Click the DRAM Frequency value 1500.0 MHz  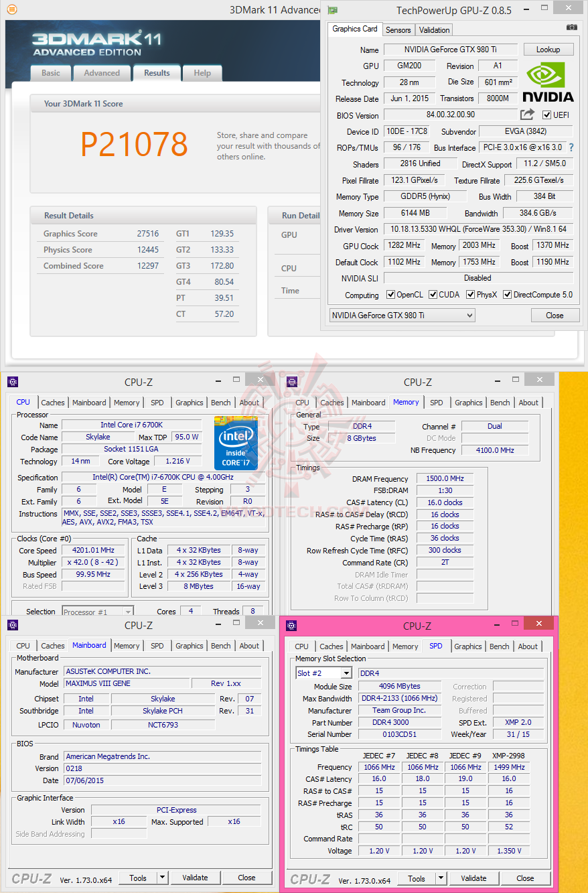tap(444, 478)
